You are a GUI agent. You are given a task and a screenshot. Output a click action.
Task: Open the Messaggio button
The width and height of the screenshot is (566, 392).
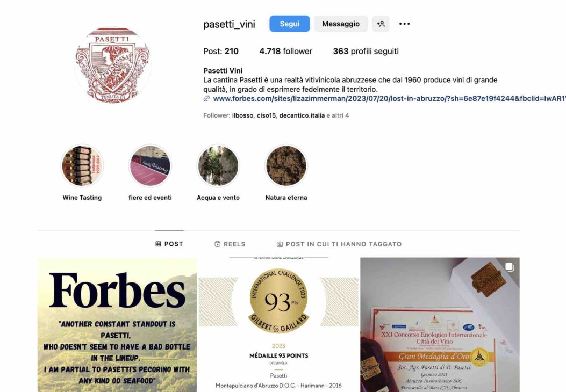pos(341,24)
